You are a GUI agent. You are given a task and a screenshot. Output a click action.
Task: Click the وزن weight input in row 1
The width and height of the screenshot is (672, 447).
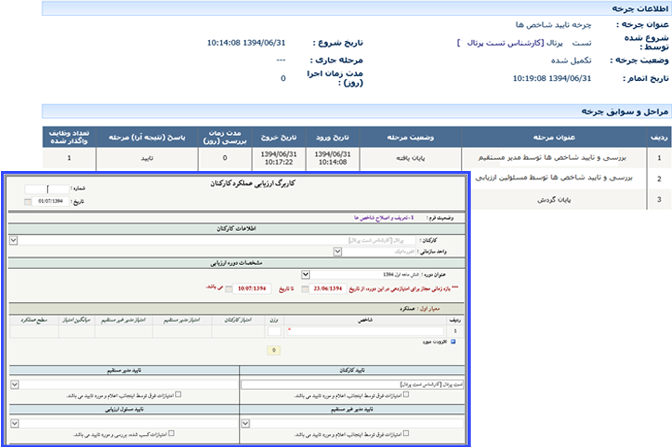click(274, 331)
